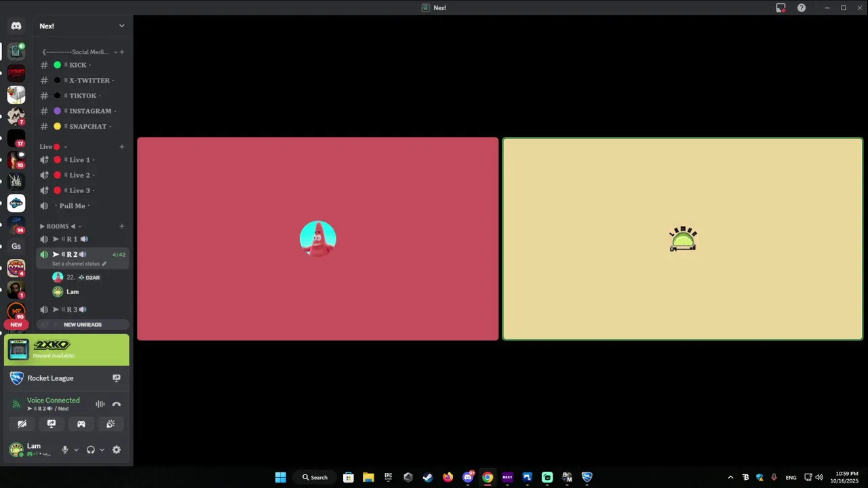
Task: Toggle microphone icon in system tray
Action: pyautogui.click(x=774, y=477)
